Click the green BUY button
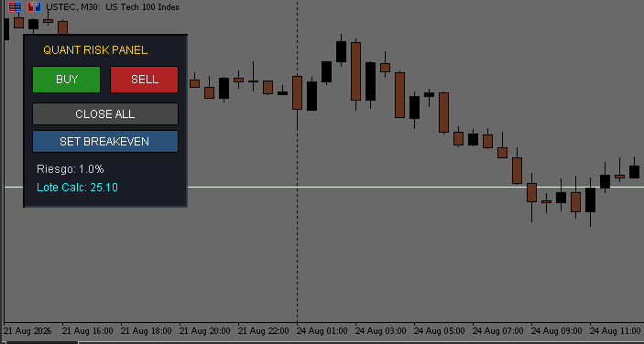This screenshot has width=644, height=344. 66,80
